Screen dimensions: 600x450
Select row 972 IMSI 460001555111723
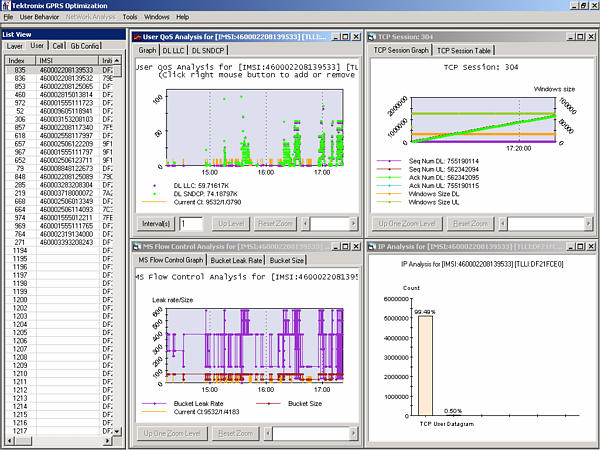click(x=59, y=103)
